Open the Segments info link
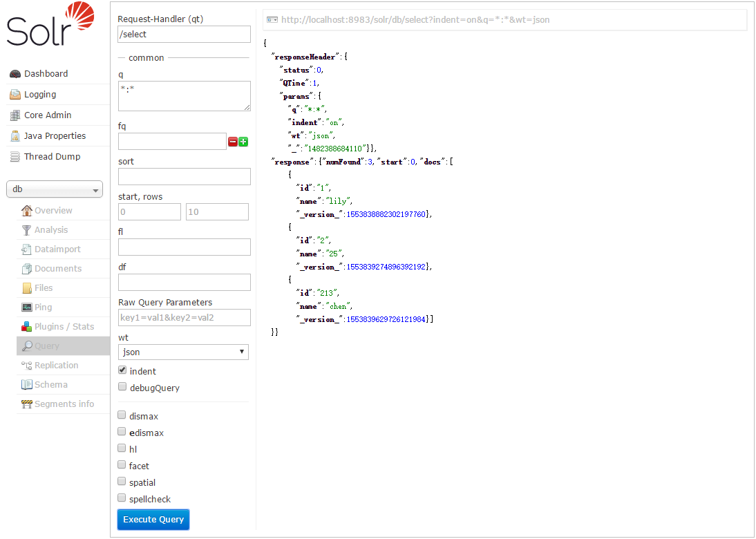This screenshot has width=756, height=539. click(x=64, y=404)
